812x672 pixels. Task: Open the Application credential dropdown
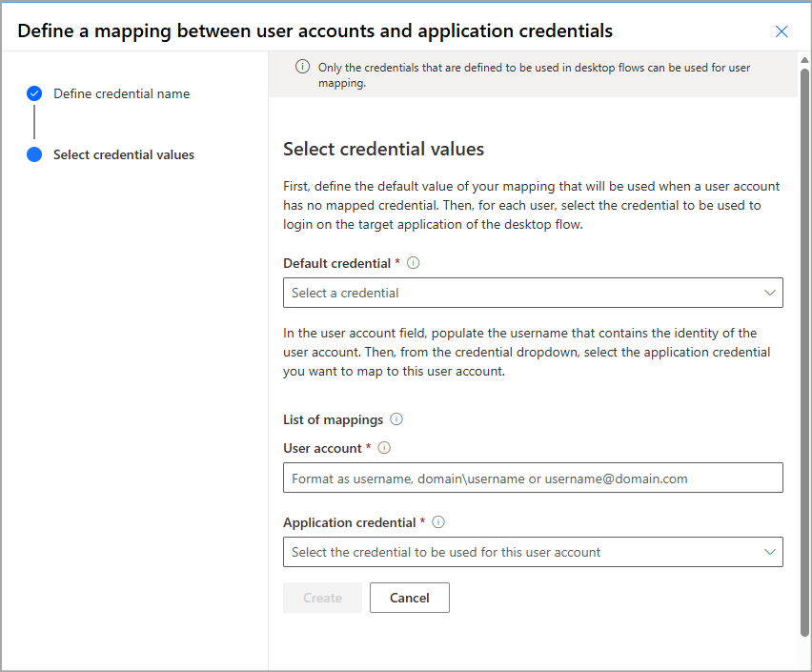(533, 552)
